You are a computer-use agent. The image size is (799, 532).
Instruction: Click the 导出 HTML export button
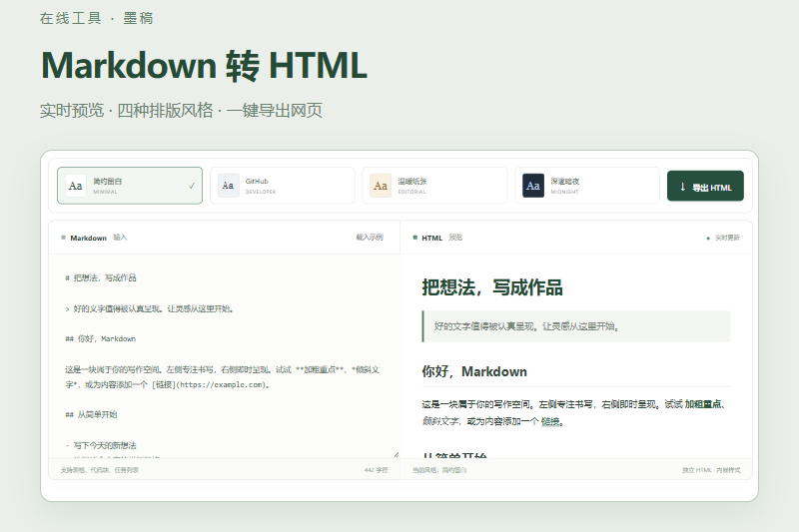coord(705,186)
